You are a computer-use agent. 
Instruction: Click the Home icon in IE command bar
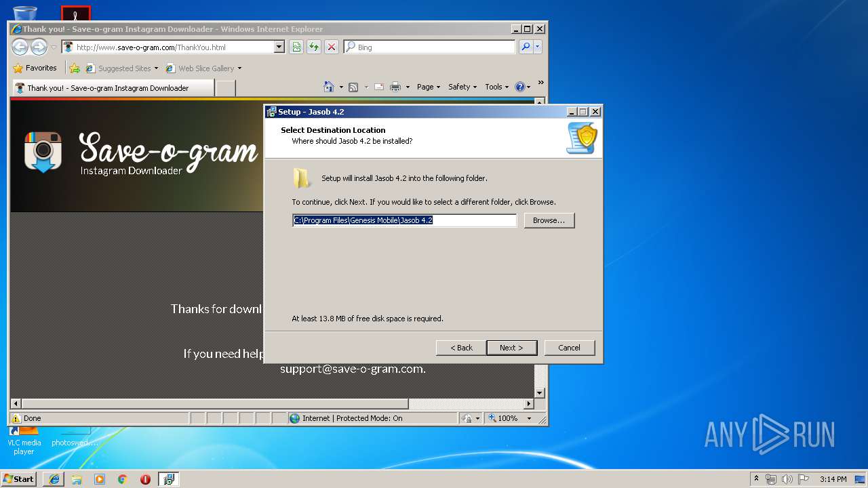click(329, 87)
